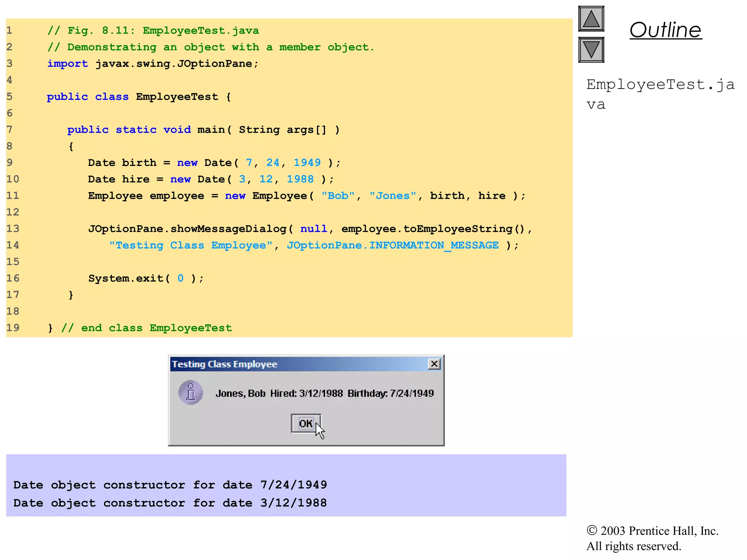Click the dialog message 'Jones, Bob Hired: 3/12/1988'
747x560 pixels.
(279, 393)
